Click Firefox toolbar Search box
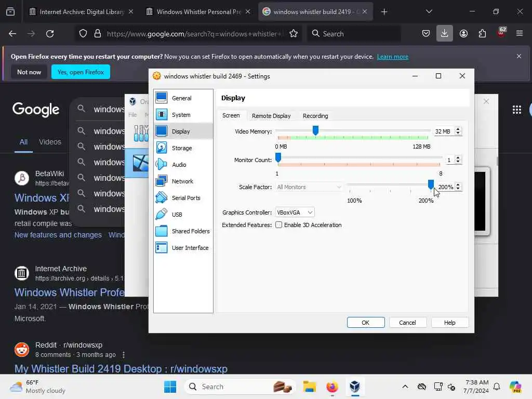 pos(354,34)
